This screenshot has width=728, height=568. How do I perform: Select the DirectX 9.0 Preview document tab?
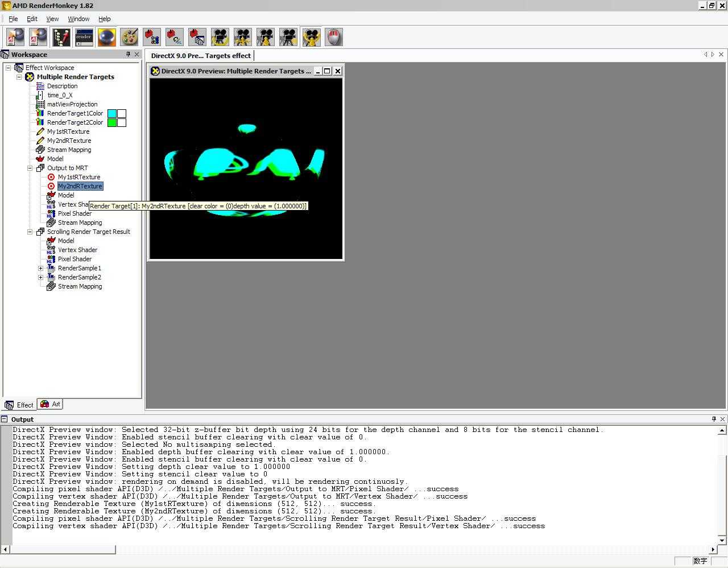(201, 55)
